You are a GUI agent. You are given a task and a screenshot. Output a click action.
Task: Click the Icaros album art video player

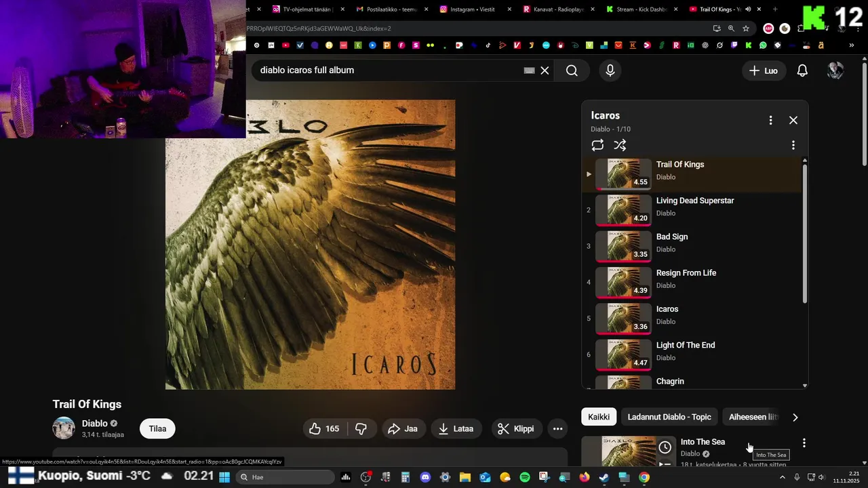point(310,245)
